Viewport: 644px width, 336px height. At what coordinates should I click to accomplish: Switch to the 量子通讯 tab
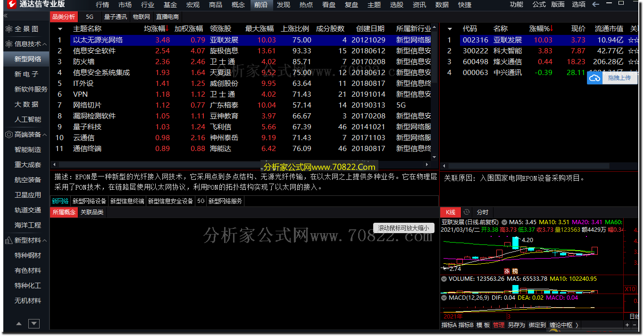[115, 17]
